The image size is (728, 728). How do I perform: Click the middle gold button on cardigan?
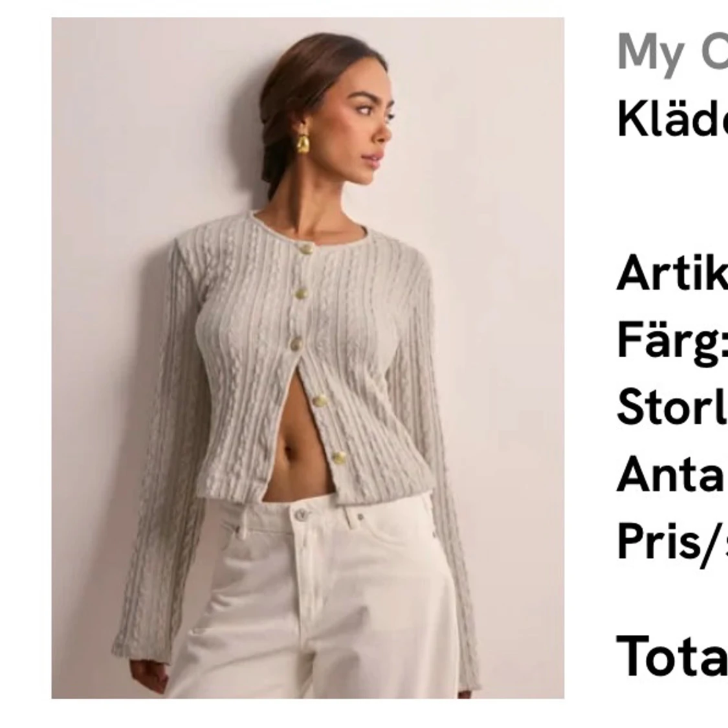click(x=296, y=344)
